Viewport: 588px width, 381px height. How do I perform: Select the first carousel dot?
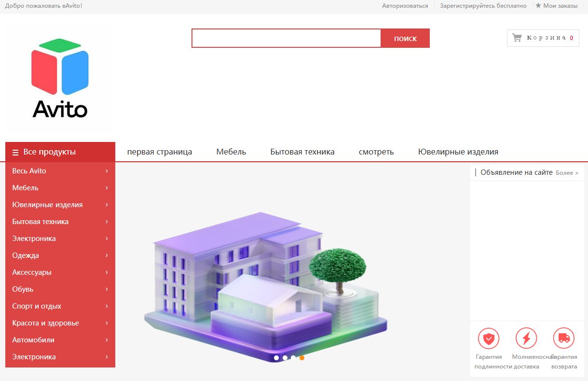tap(276, 358)
